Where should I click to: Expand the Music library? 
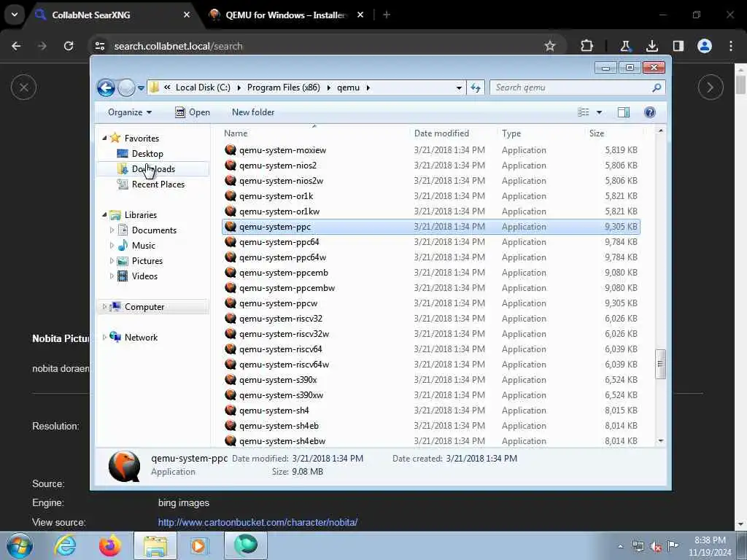(112, 246)
